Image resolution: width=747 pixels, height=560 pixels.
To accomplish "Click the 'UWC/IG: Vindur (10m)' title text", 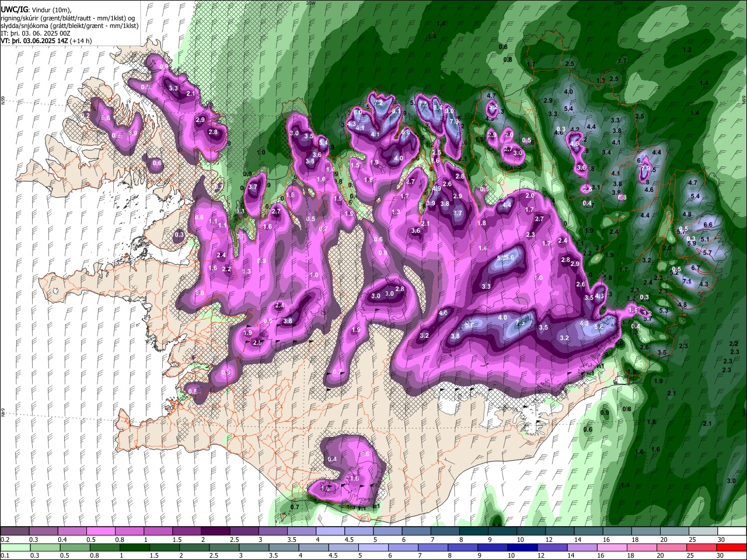I will [36, 9].
